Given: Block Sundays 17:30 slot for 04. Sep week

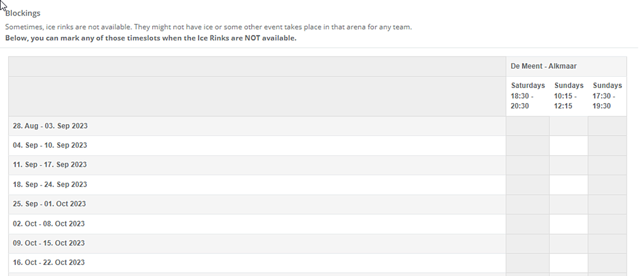Looking at the screenshot, I should tap(607, 146).
